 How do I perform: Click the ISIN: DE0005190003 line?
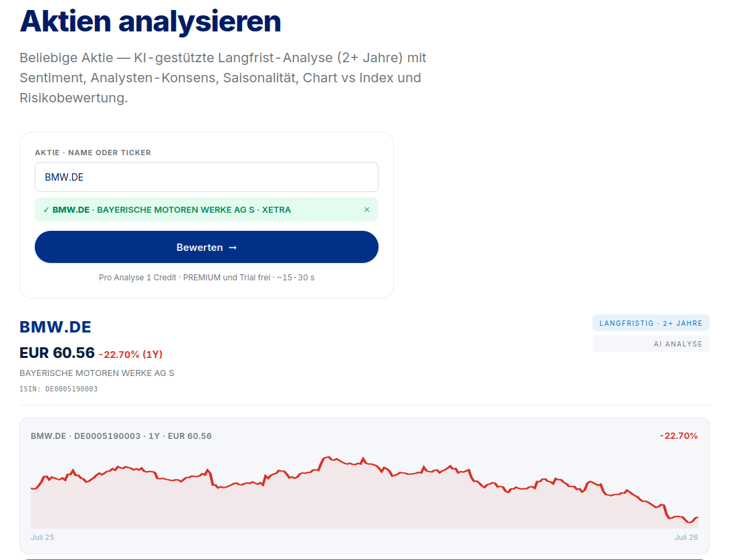click(58, 389)
